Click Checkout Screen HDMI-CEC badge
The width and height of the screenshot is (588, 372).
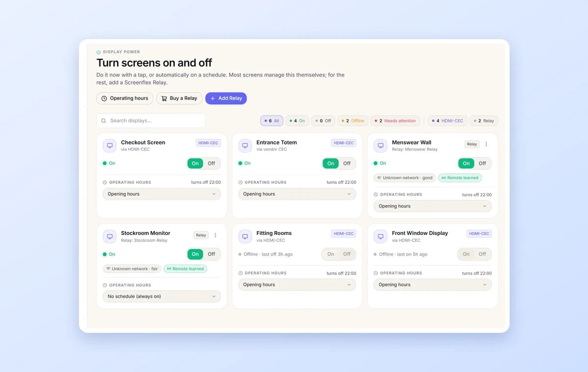[208, 143]
